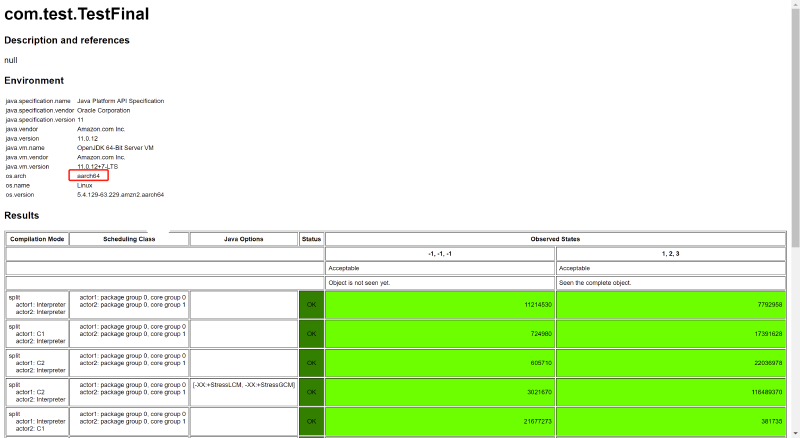The height and width of the screenshot is (438, 800).
Task: Select the "-1, -1, -1" state header
Action: click(x=440, y=254)
